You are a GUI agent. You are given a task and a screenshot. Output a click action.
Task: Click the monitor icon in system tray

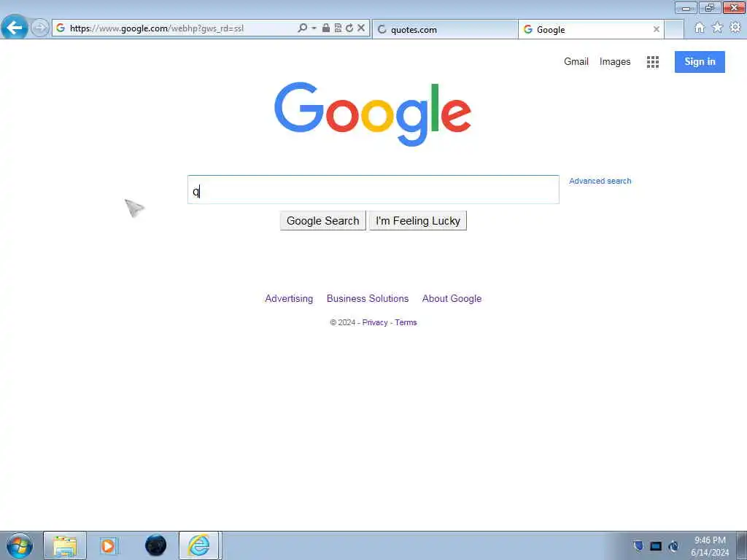click(x=656, y=545)
